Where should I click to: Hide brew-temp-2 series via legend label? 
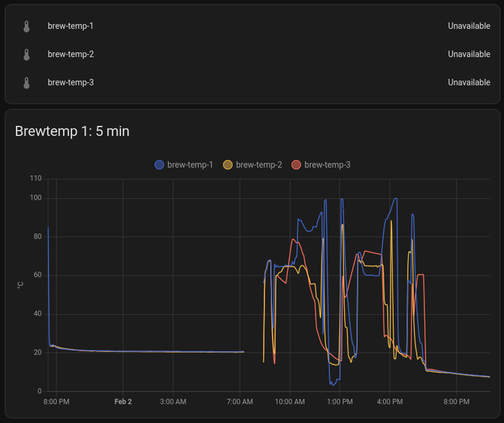coord(259,165)
